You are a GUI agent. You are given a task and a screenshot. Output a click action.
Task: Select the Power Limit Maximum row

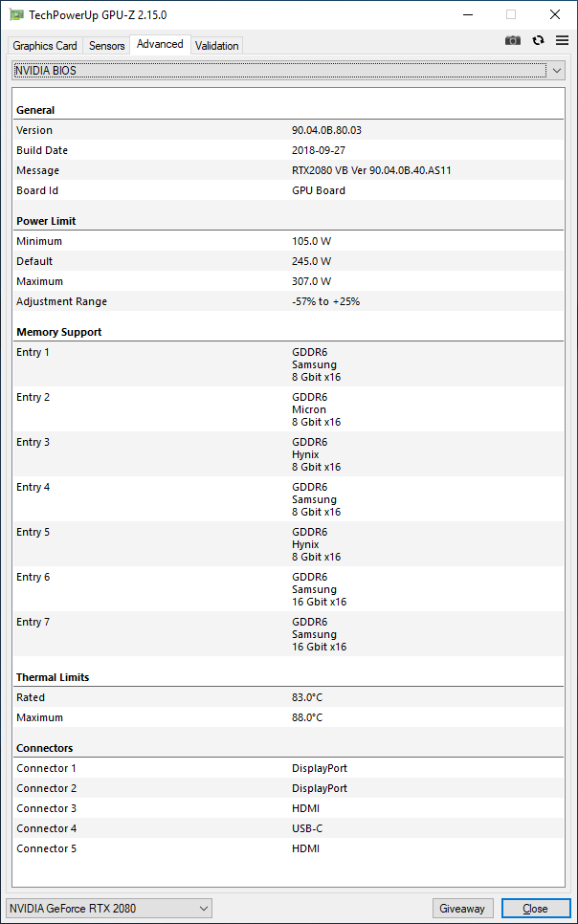[x=288, y=281]
